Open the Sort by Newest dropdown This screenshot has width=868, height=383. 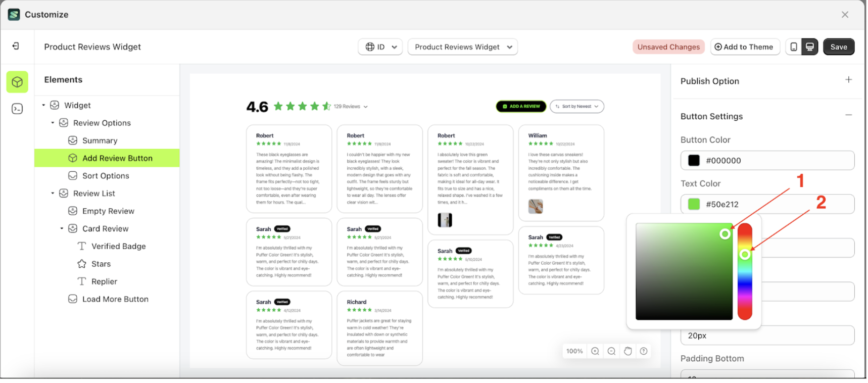point(577,107)
